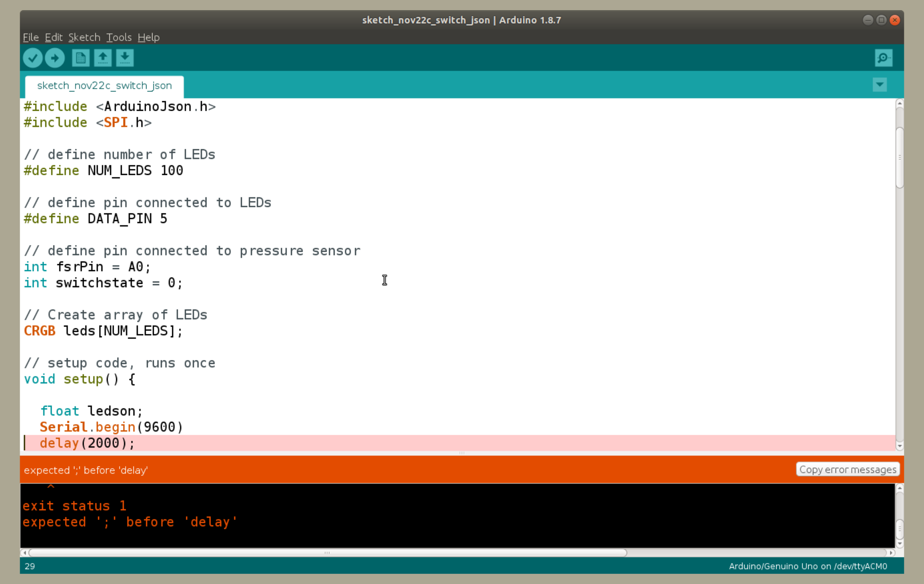Click the editor scroll-down arrow
This screenshot has width=924, height=584.
[899, 446]
